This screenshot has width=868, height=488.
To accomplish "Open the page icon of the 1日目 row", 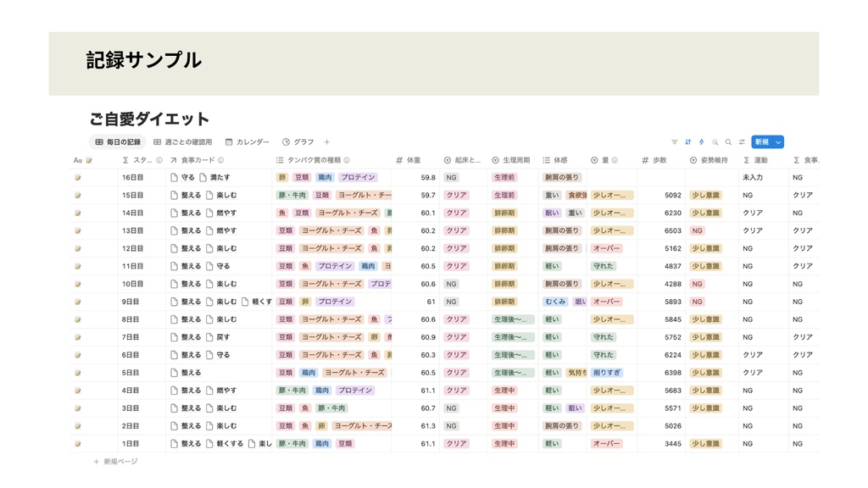I will [78, 444].
